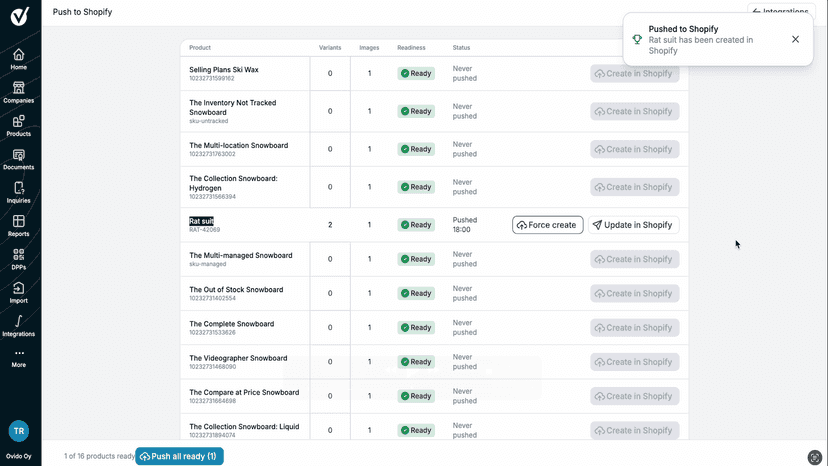
Task: Click Create in Shopify for Out of Stock Snowboard
Action: point(635,293)
